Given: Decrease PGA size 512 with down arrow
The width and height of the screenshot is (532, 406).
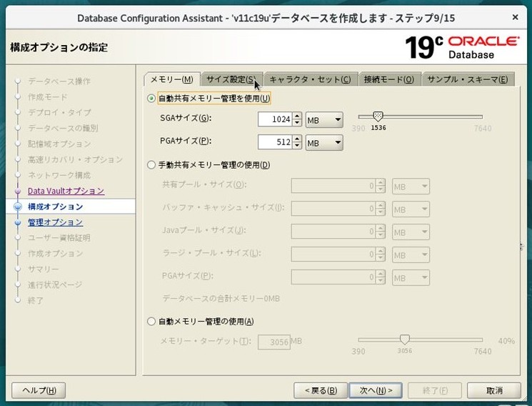Looking at the screenshot, I should tap(297, 145).
